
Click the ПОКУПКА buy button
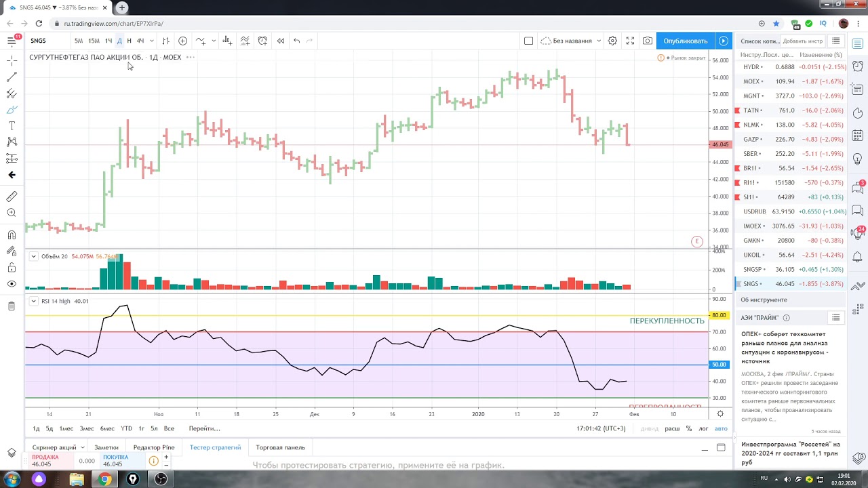coord(122,461)
